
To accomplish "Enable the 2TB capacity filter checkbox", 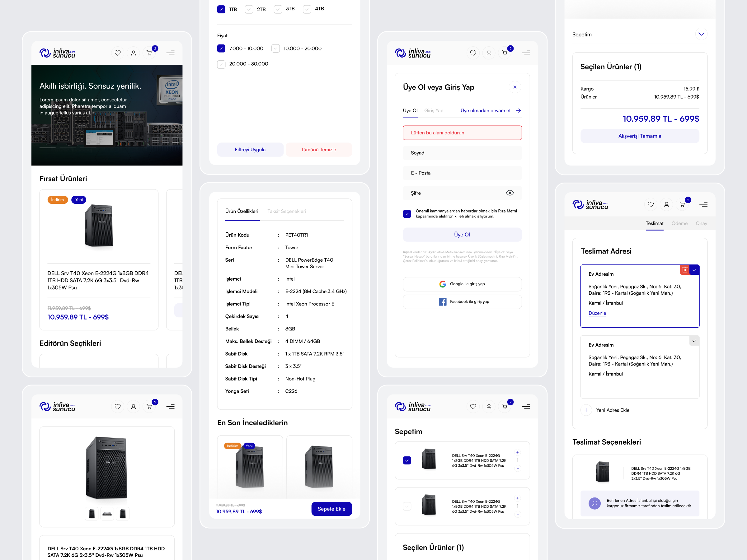I will [x=249, y=9].
